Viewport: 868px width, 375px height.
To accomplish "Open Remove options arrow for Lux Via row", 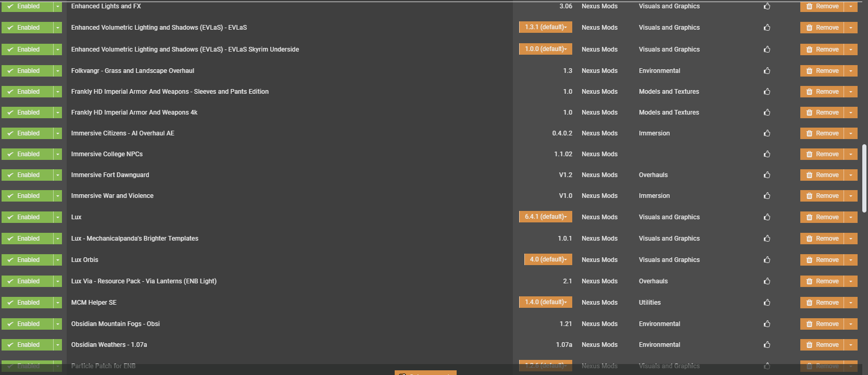I will pos(851,281).
